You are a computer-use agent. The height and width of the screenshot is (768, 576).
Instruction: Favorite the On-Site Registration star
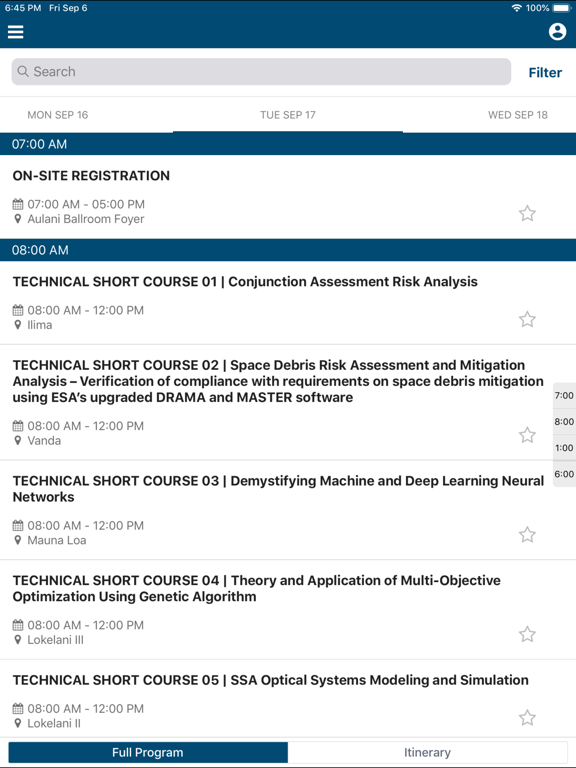(x=528, y=213)
